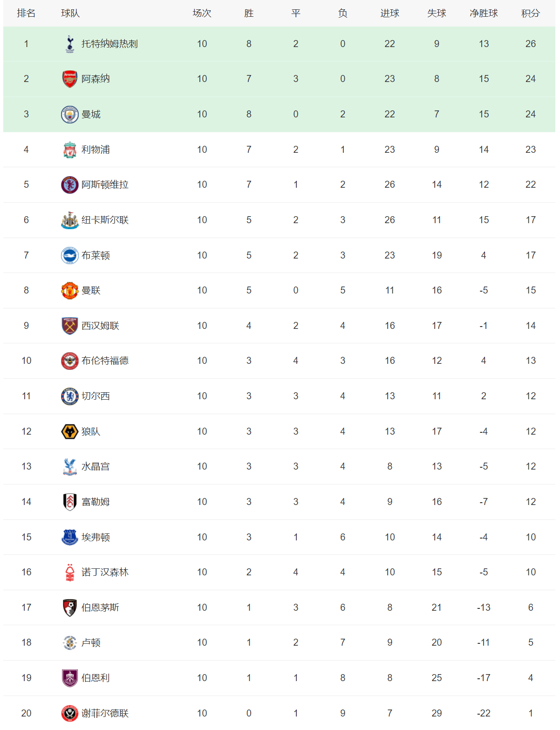
Task: Click the Manchester United crest icon
Action: pyautogui.click(x=70, y=291)
